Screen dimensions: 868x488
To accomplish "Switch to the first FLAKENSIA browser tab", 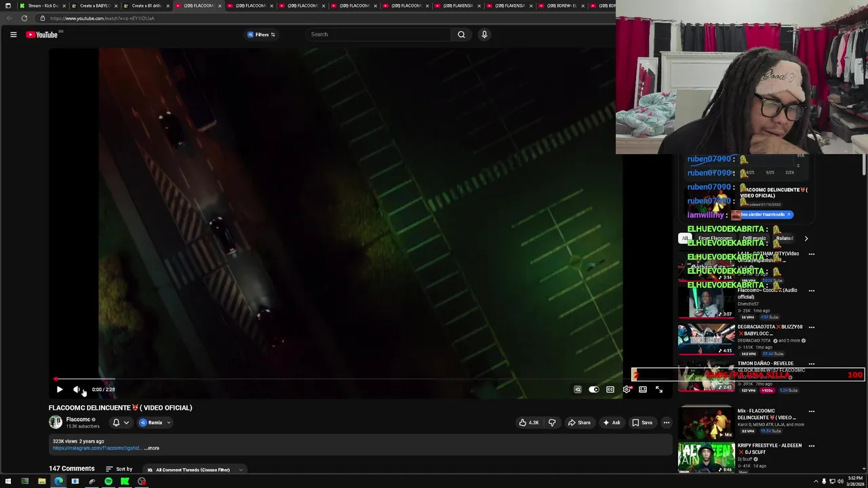I will tap(458, 5).
